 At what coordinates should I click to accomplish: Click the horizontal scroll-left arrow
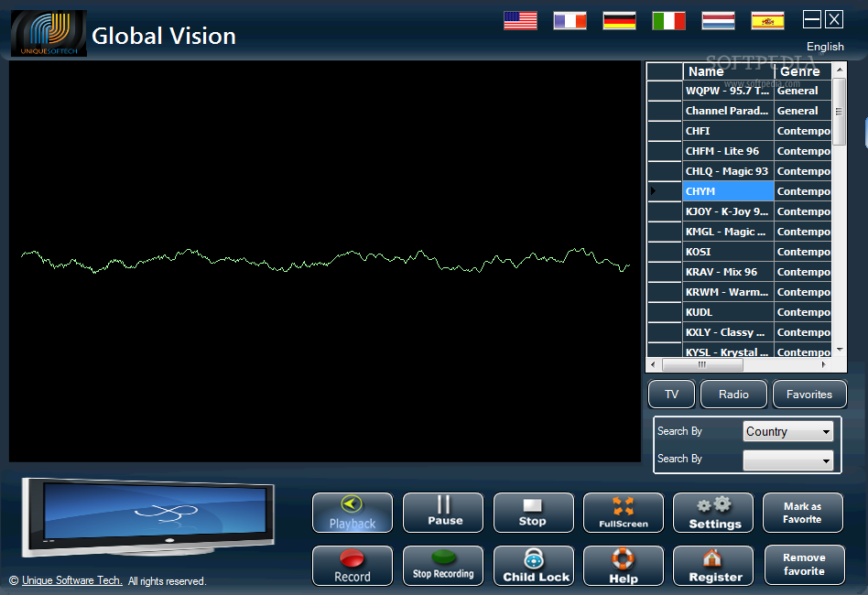(653, 364)
